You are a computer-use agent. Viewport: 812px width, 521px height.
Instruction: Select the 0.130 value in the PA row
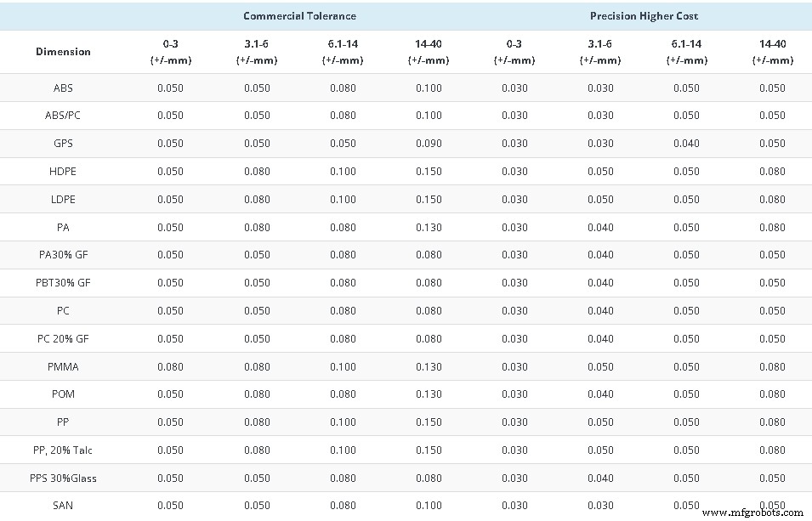429,227
